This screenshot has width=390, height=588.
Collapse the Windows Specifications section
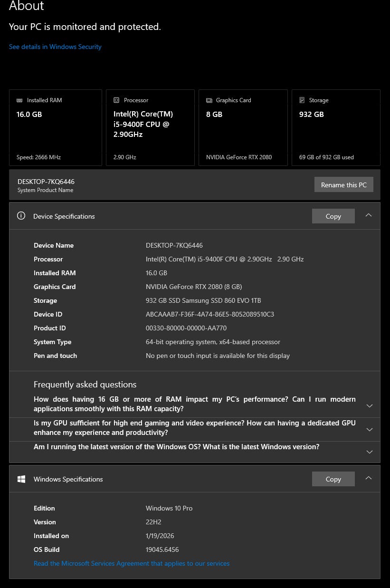[369, 478]
